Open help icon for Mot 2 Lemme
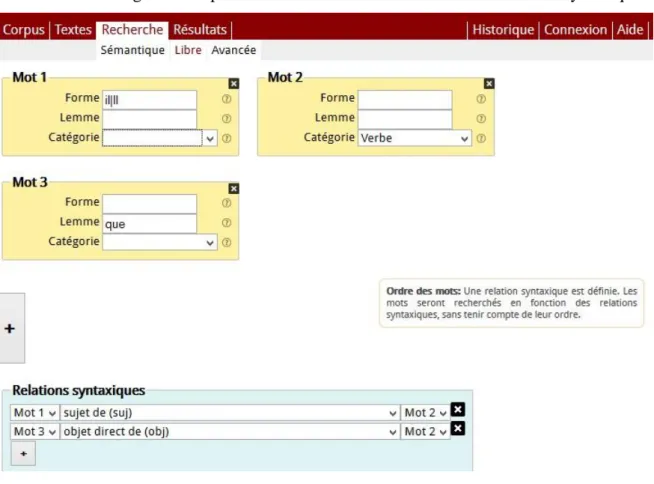Viewport: 654px width, 484px height. pyautogui.click(x=481, y=118)
